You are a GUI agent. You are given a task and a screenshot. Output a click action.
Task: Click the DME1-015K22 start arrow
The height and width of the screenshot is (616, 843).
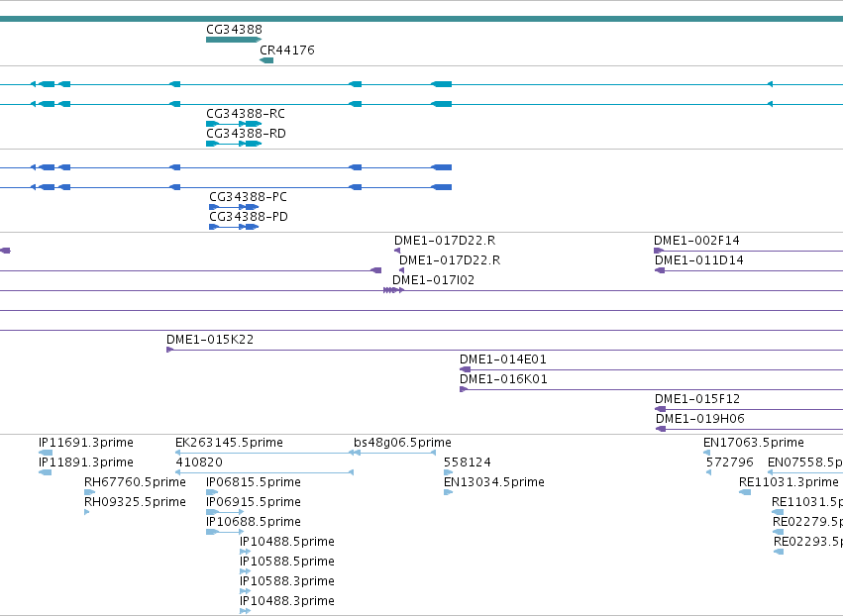coord(170,350)
